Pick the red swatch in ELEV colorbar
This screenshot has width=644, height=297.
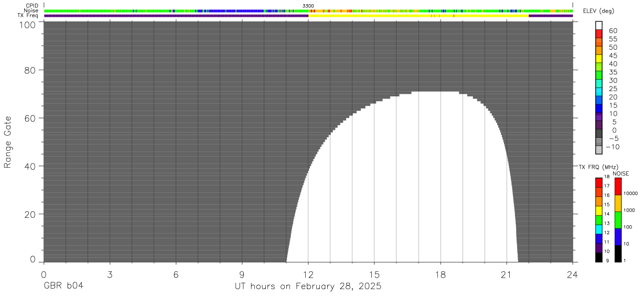click(599, 34)
